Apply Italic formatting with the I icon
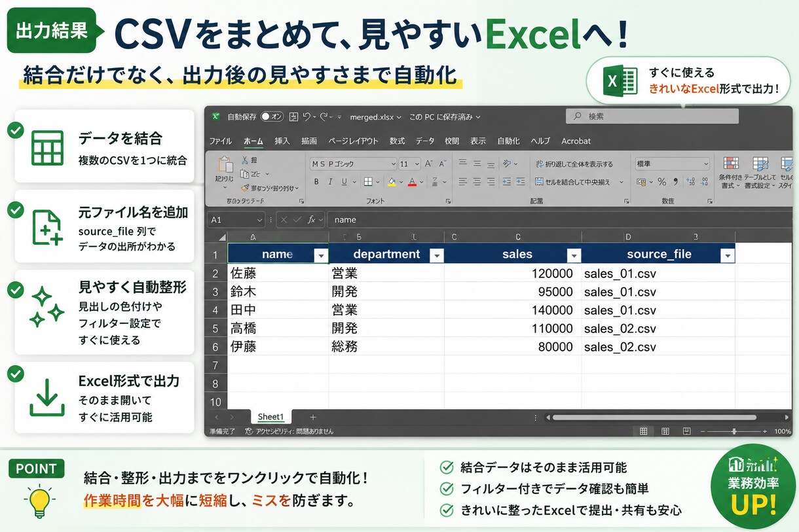The height and width of the screenshot is (532, 799). [331, 182]
